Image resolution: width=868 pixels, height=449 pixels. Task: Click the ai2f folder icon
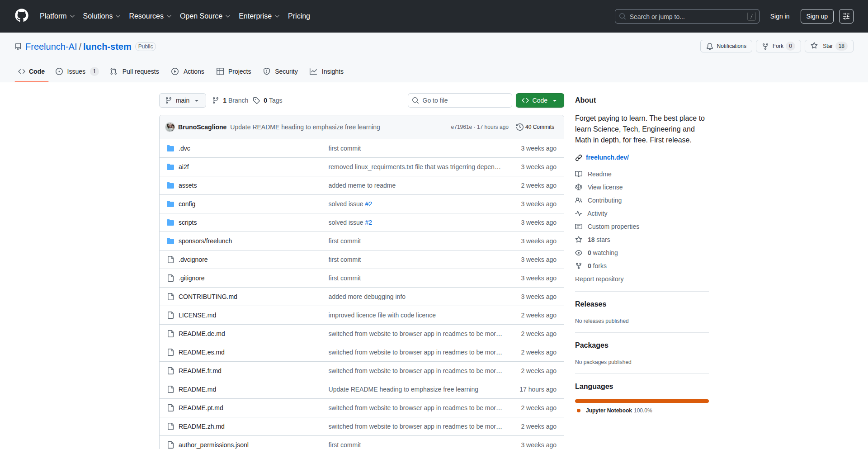[x=170, y=167]
